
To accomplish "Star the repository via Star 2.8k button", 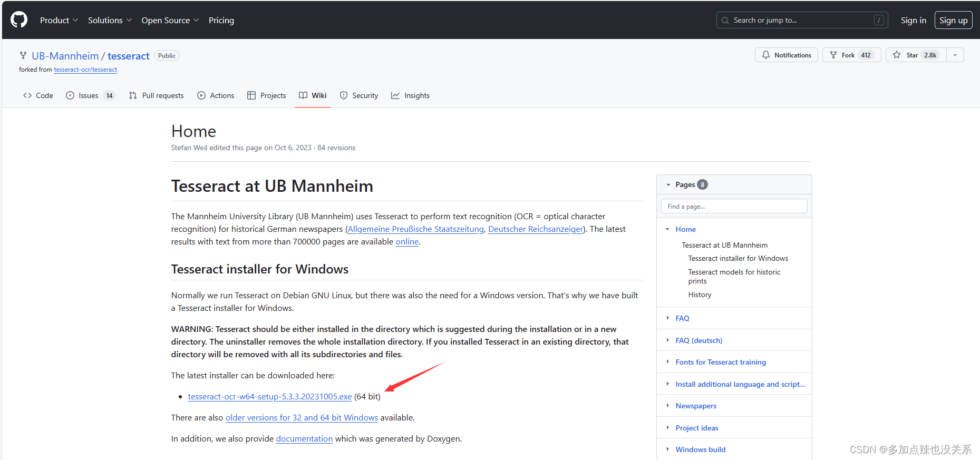I will [x=916, y=55].
